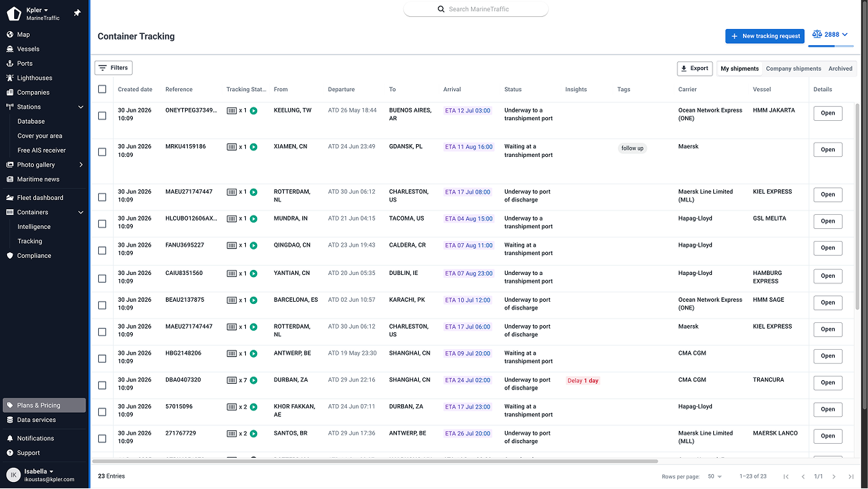
Task: Click the horizontal table scrollbar
Action: [x=376, y=461]
